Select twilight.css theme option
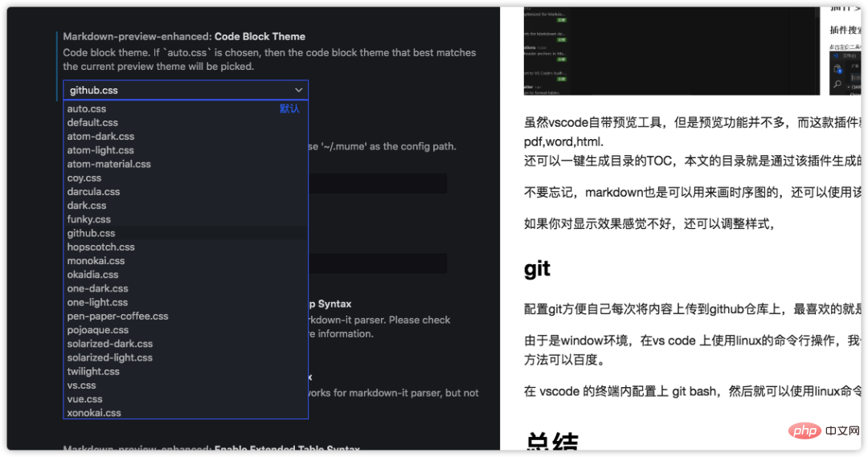 pos(93,371)
